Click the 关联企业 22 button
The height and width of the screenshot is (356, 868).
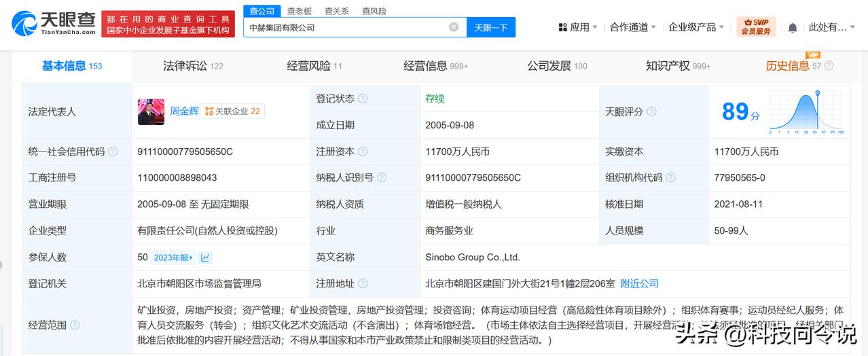232,111
